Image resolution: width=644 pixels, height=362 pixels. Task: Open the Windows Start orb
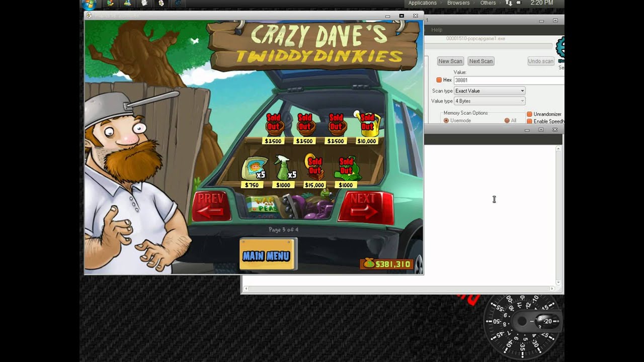pos(89,5)
